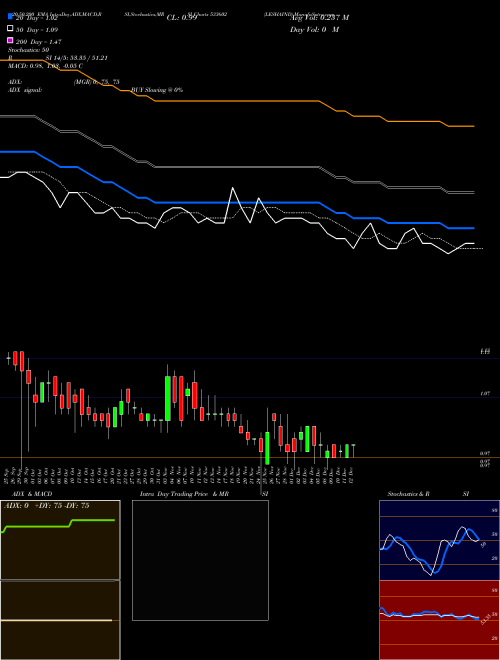Click the 'Stochastics & R' panel title
Screen dimensions: 500x660
click(x=408, y=494)
